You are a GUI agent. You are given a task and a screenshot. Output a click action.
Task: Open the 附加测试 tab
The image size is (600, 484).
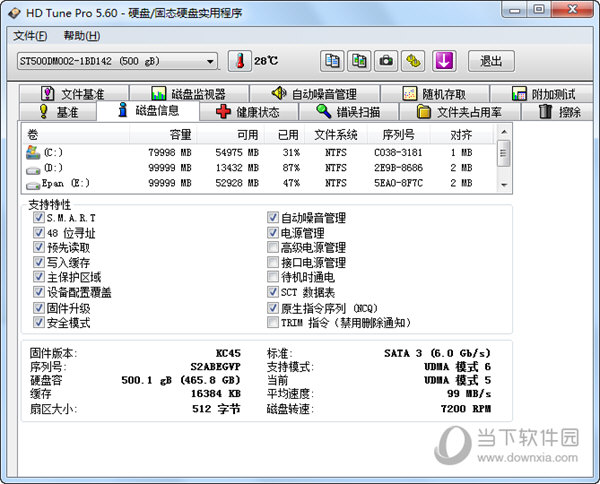click(x=542, y=94)
